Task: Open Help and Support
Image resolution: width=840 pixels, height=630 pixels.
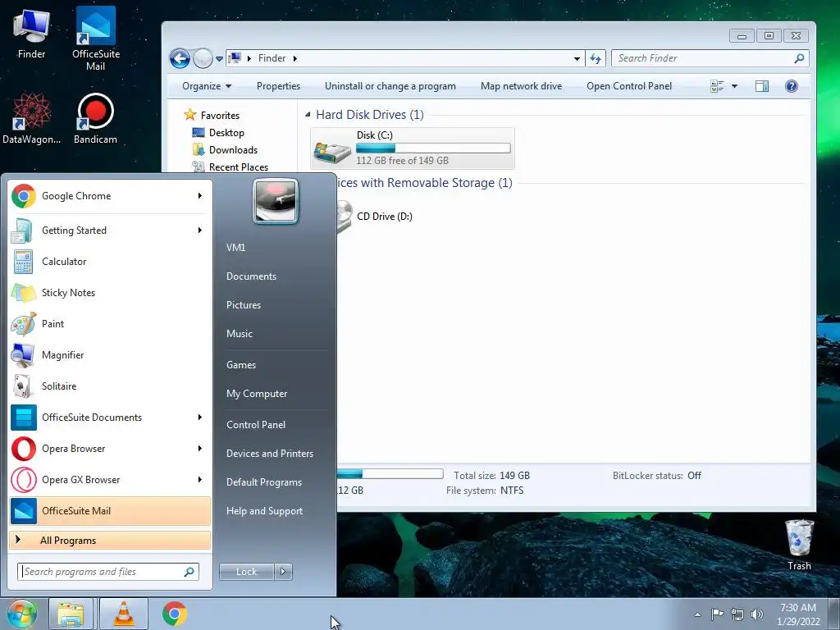Action: pos(264,511)
